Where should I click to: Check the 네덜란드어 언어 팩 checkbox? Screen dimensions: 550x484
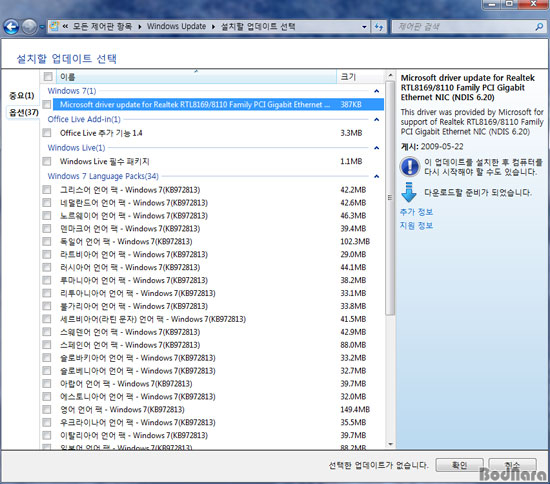(x=47, y=203)
